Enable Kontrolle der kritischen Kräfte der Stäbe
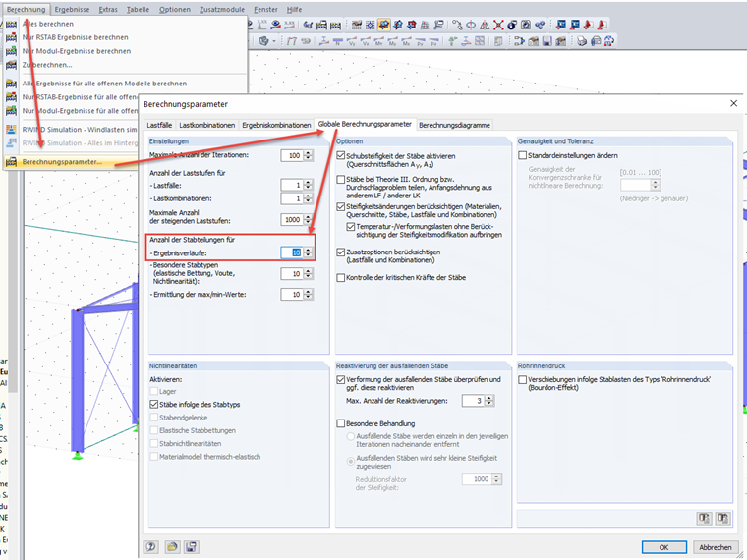Viewport: 747px width, 560px height. tap(341, 278)
